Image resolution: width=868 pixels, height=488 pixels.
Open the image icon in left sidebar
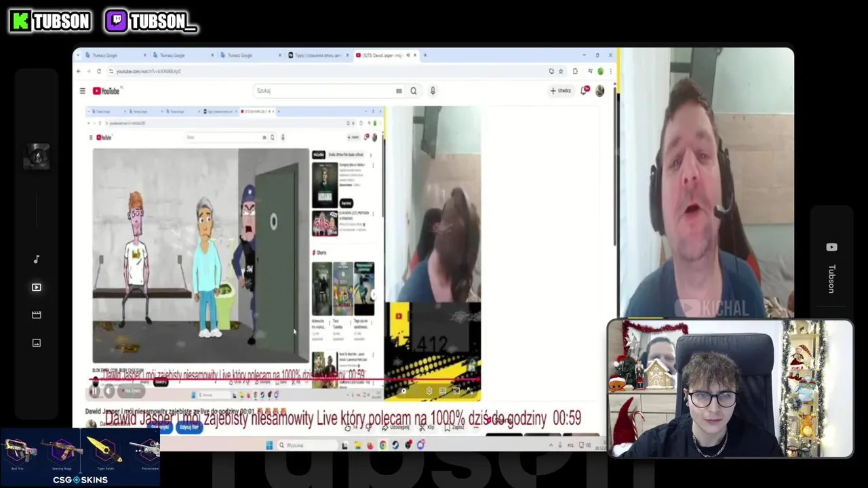tap(37, 343)
